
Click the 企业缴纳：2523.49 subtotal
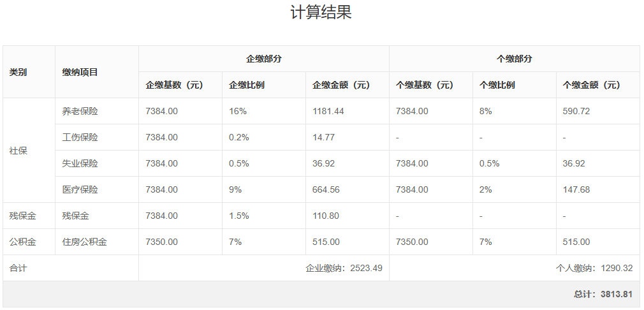tap(344, 269)
